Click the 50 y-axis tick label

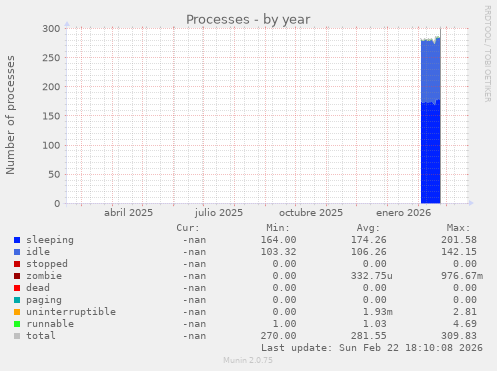[x=54, y=174]
